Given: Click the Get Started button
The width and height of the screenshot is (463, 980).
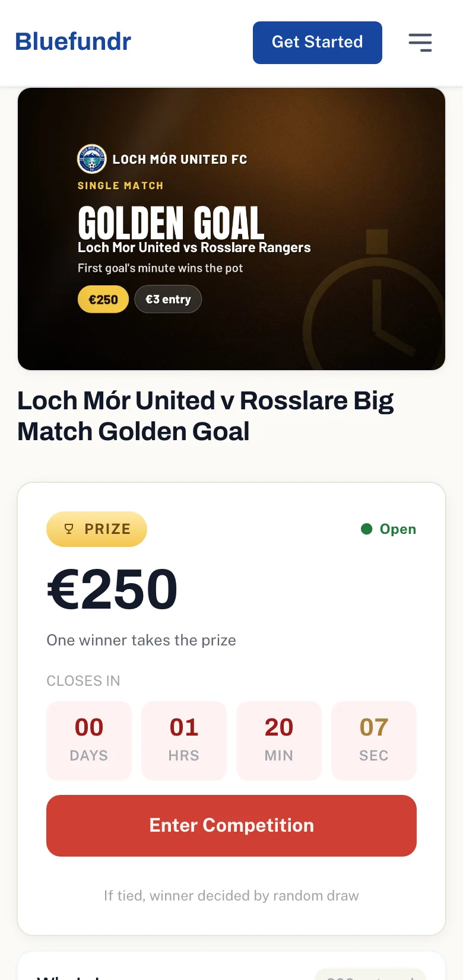Looking at the screenshot, I should point(318,43).
